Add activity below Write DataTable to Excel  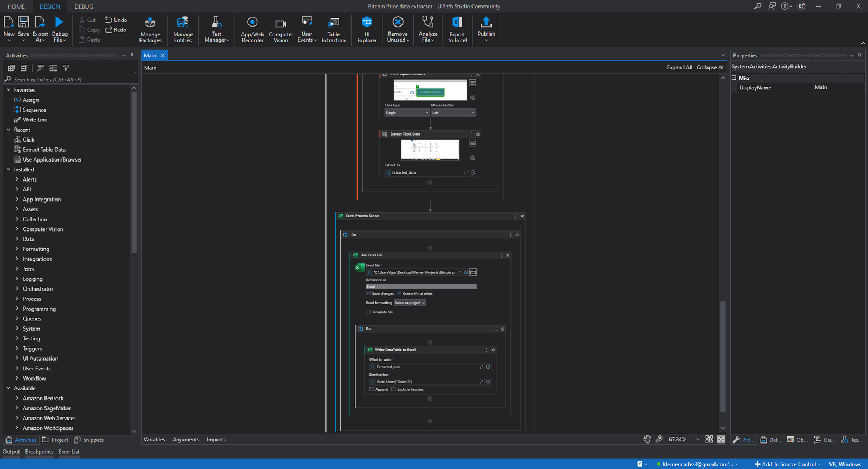pyautogui.click(x=430, y=399)
